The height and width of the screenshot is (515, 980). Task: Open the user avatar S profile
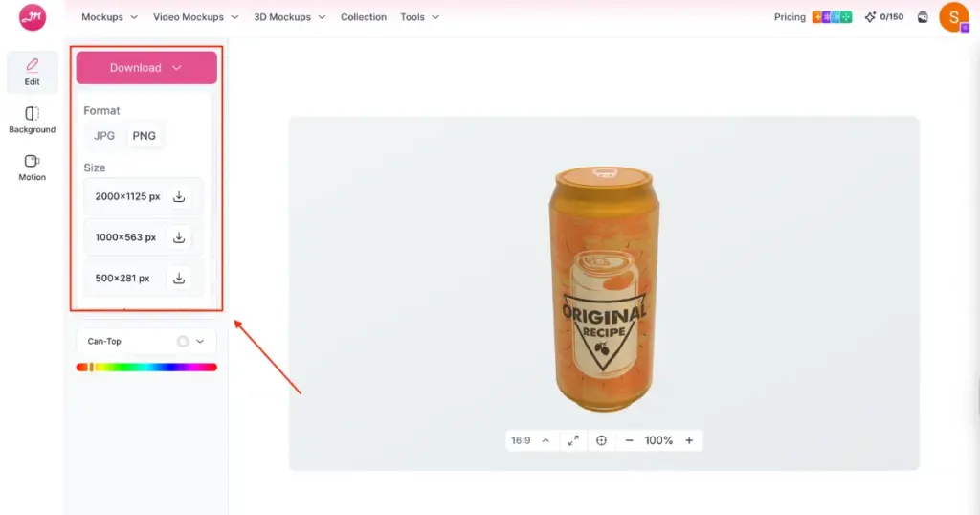click(x=954, y=17)
